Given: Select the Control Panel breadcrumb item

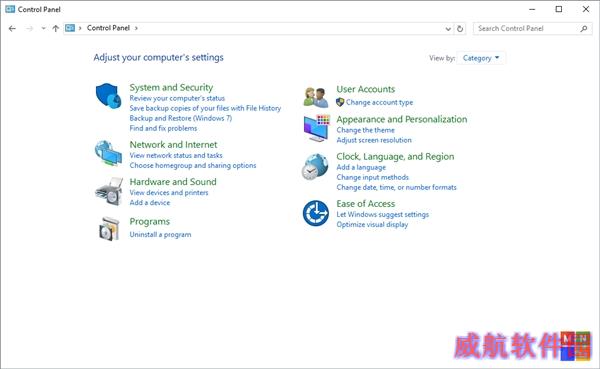Looking at the screenshot, I should click(108, 28).
